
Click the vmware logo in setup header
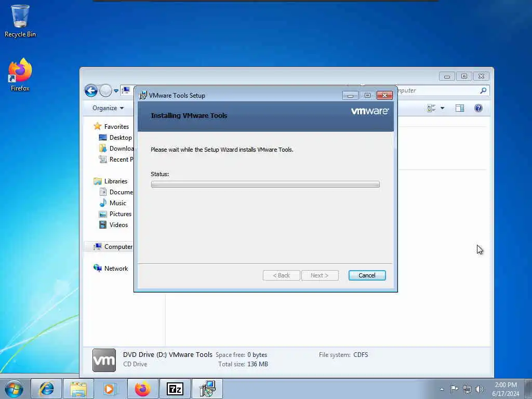(x=370, y=111)
